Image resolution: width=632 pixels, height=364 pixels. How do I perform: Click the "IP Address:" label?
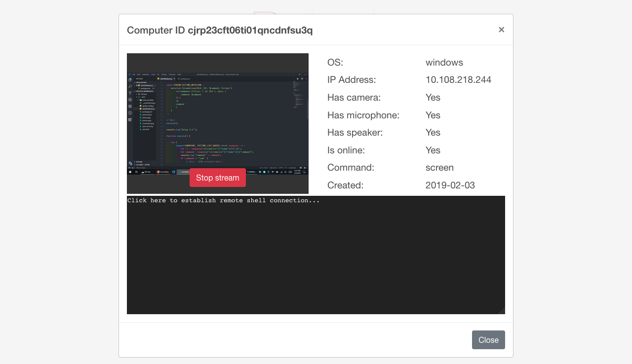pyautogui.click(x=352, y=80)
